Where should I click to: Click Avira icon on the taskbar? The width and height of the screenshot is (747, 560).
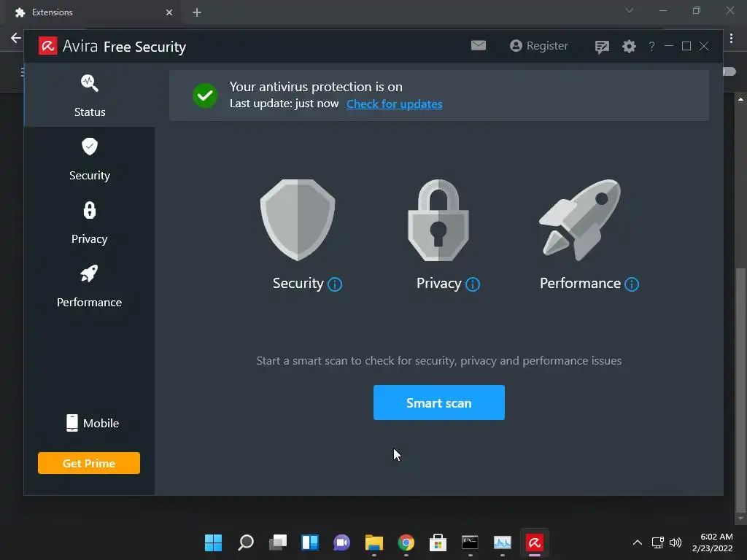pos(535,542)
